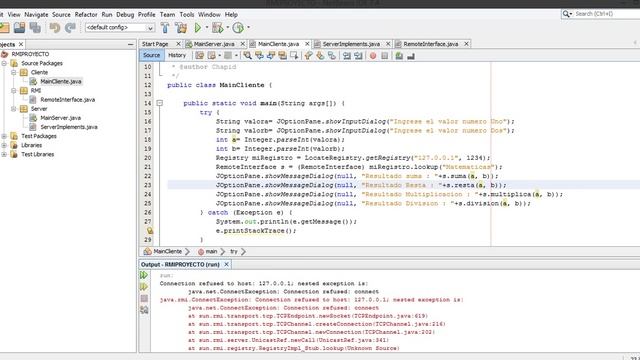This screenshot has height=360, width=640.
Task: Collapse the Source Packages node
Action: (x=4, y=63)
